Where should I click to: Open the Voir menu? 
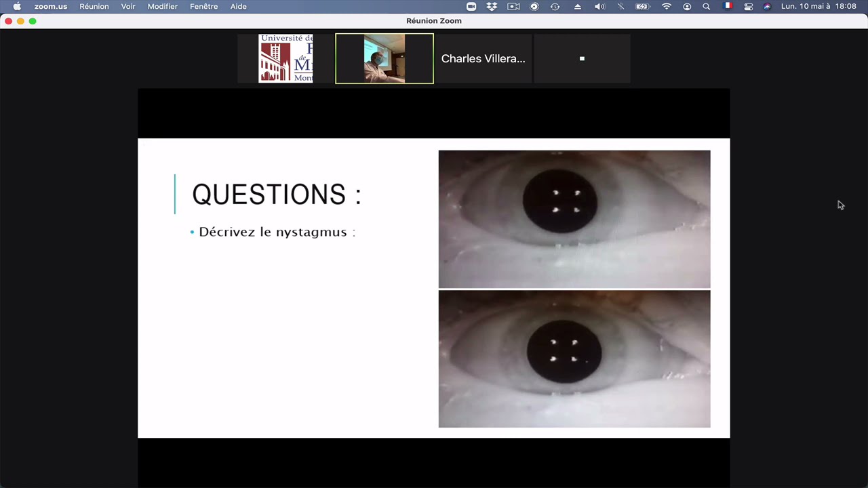[x=128, y=6]
